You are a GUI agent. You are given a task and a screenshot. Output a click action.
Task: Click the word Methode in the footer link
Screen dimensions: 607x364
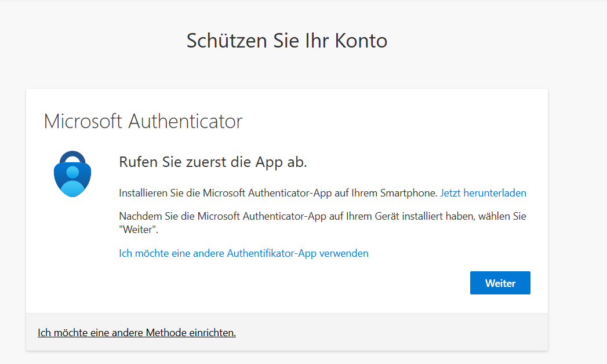coord(166,333)
